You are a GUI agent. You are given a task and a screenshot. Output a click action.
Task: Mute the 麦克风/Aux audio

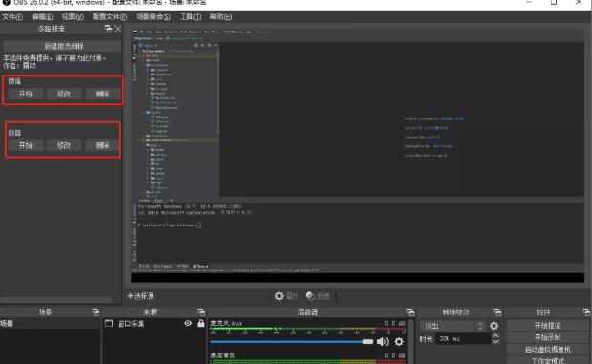point(383,342)
